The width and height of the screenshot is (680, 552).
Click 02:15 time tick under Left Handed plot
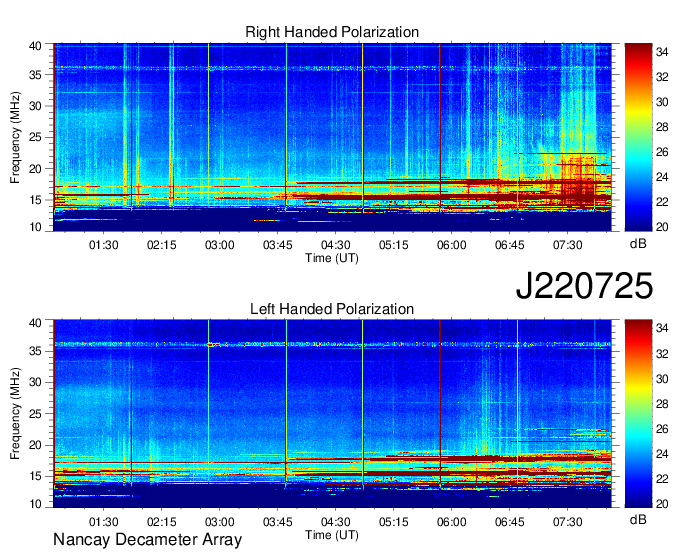pyautogui.click(x=161, y=522)
